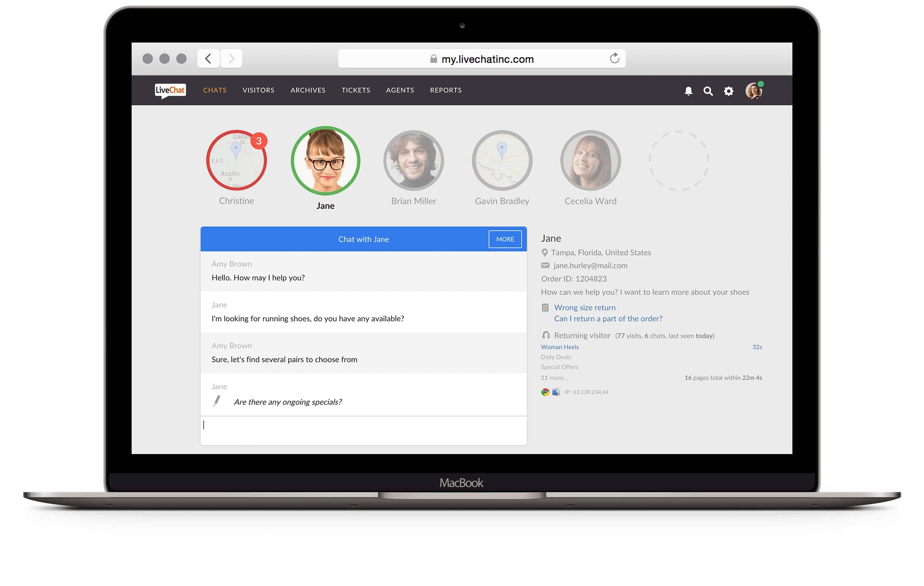
Task: Click the AGENTS menu item
Action: pos(400,89)
